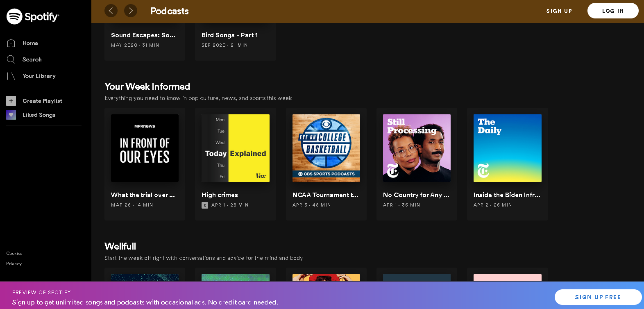The image size is (644, 309).
Task: Click the Liked Songs heart icon
Action: pyautogui.click(x=11, y=115)
